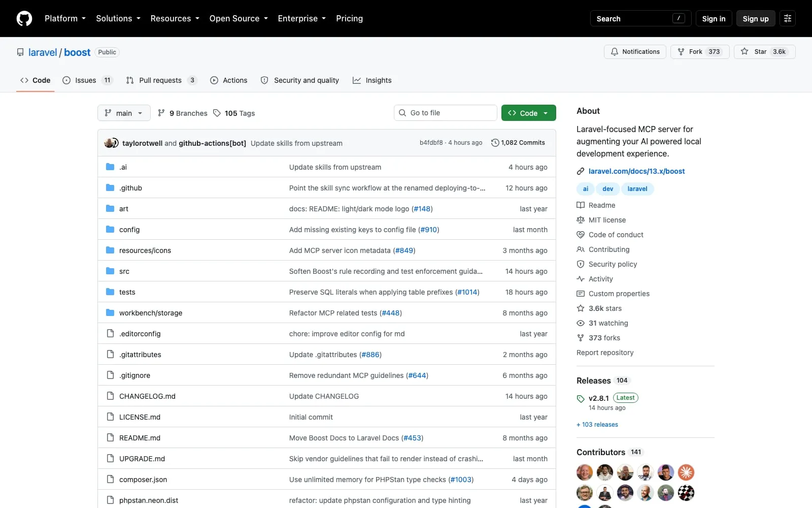The width and height of the screenshot is (812, 508).
Task: Click the CHANGELOG.md file icon
Action: tap(110, 396)
